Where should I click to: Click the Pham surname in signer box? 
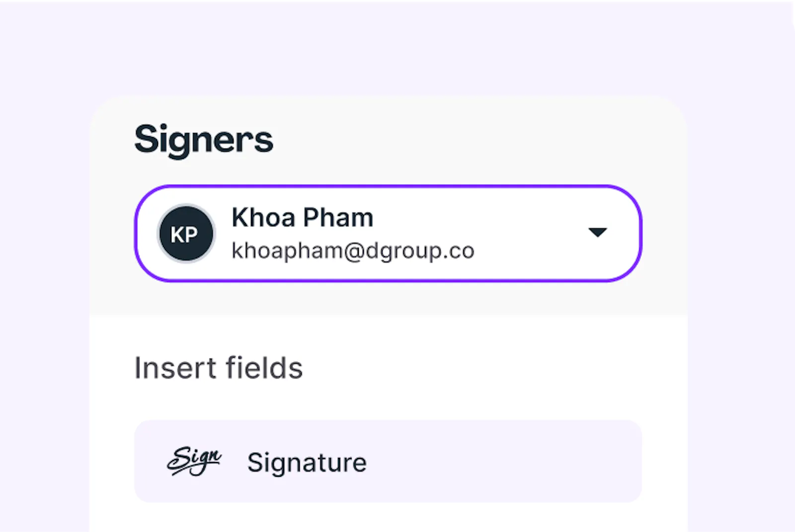click(338, 218)
